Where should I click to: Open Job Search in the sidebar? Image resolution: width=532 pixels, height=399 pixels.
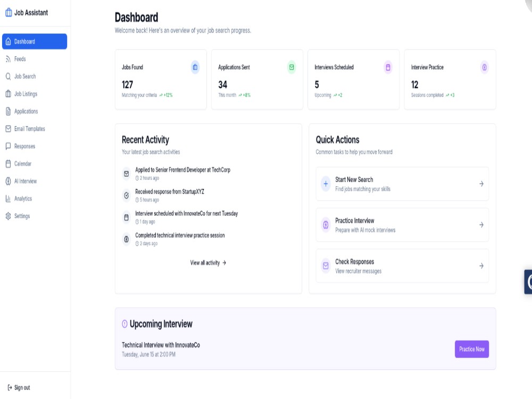pyautogui.click(x=25, y=76)
